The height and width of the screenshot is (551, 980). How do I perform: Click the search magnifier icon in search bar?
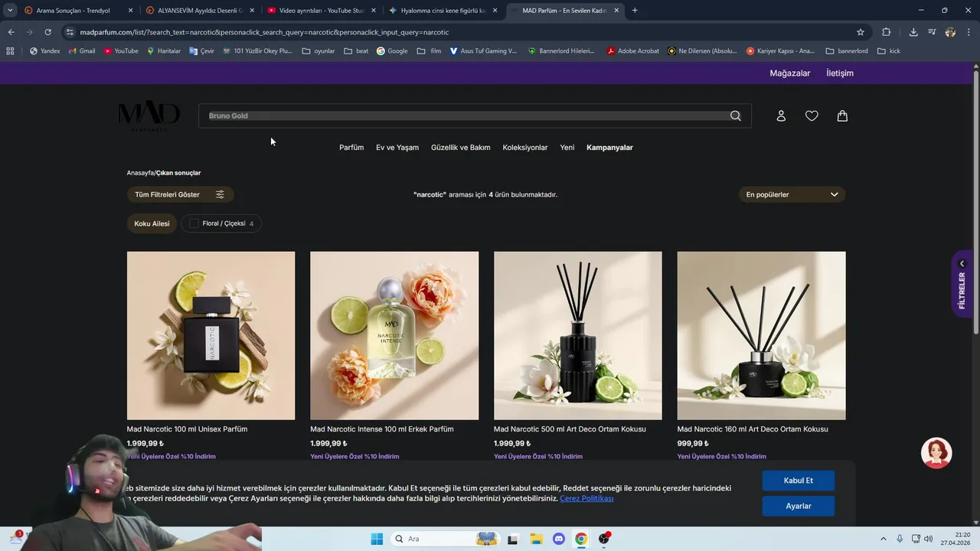coord(735,116)
